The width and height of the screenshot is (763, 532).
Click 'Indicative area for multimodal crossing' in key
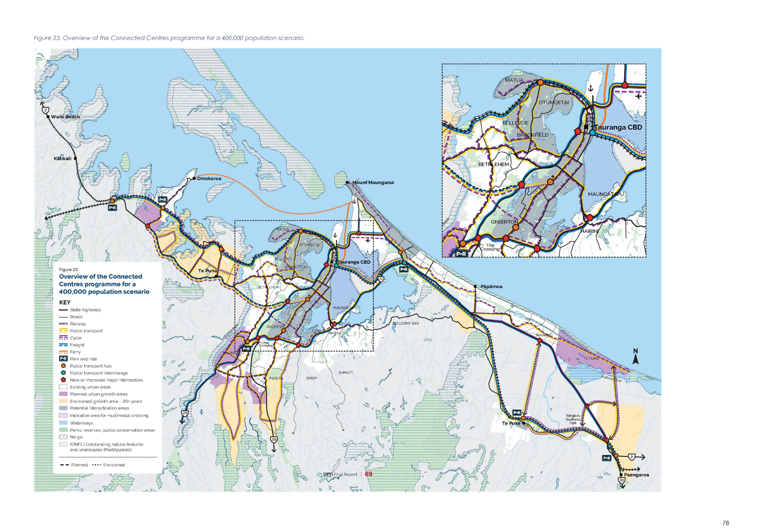(109, 415)
